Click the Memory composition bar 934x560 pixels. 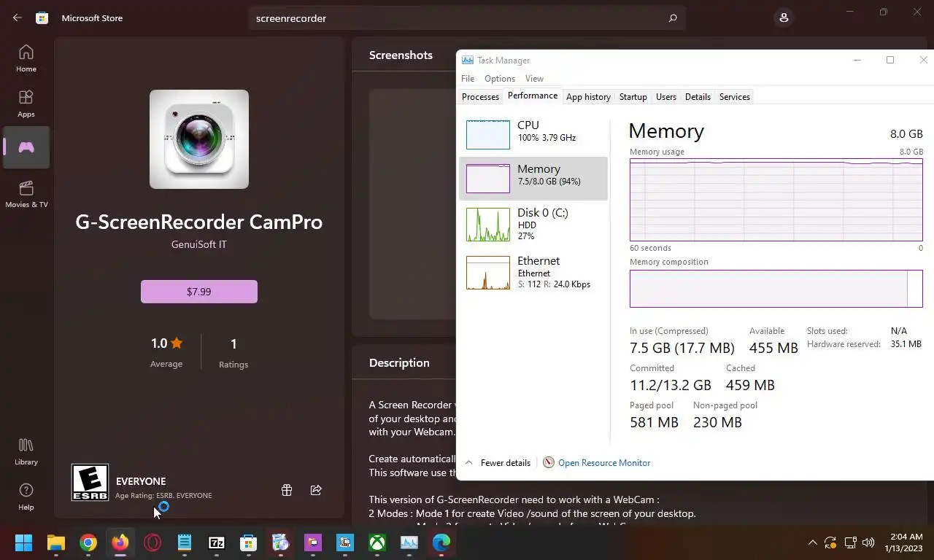pyautogui.click(x=776, y=289)
